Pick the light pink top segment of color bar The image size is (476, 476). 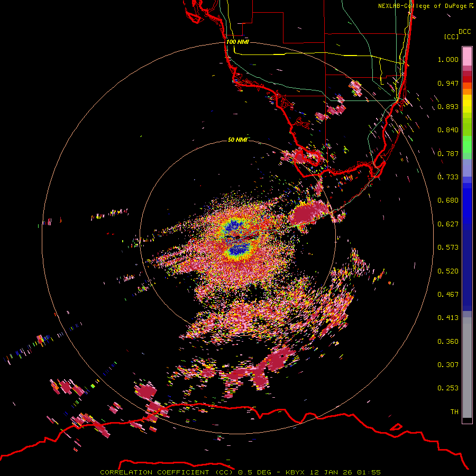467,57
